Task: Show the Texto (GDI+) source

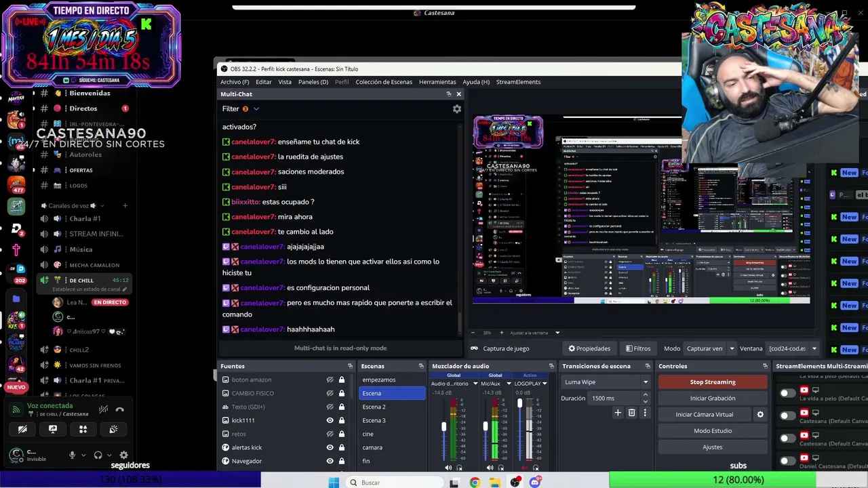Action: point(330,407)
